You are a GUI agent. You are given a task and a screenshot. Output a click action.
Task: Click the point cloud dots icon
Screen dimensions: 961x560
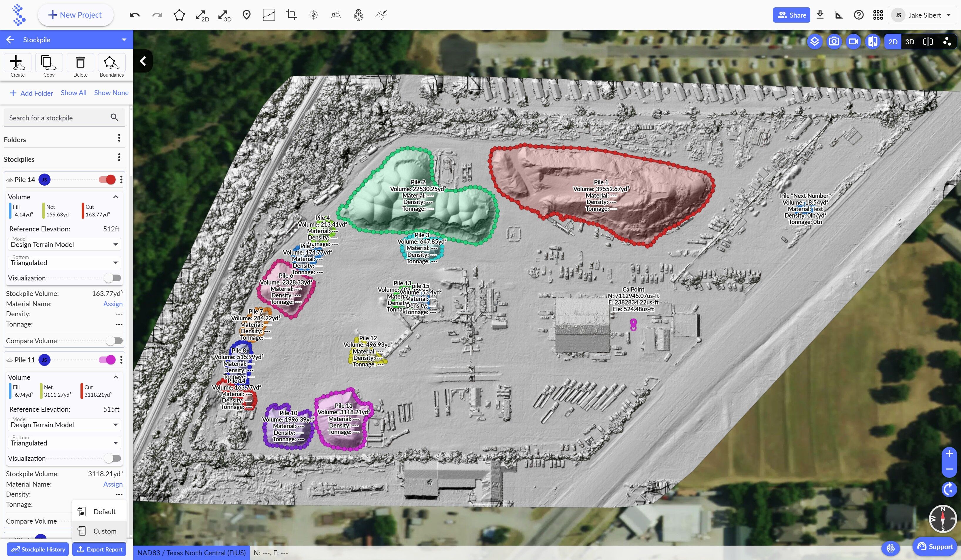point(947,41)
